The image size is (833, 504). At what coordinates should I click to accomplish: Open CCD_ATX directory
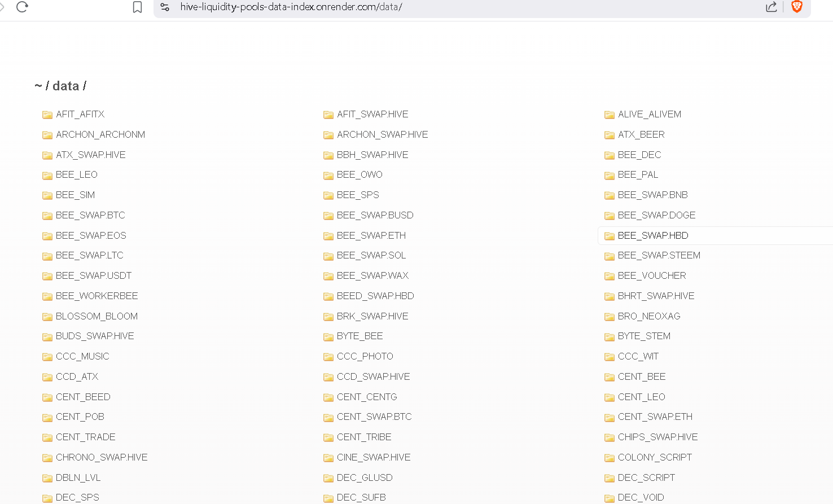(x=77, y=376)
